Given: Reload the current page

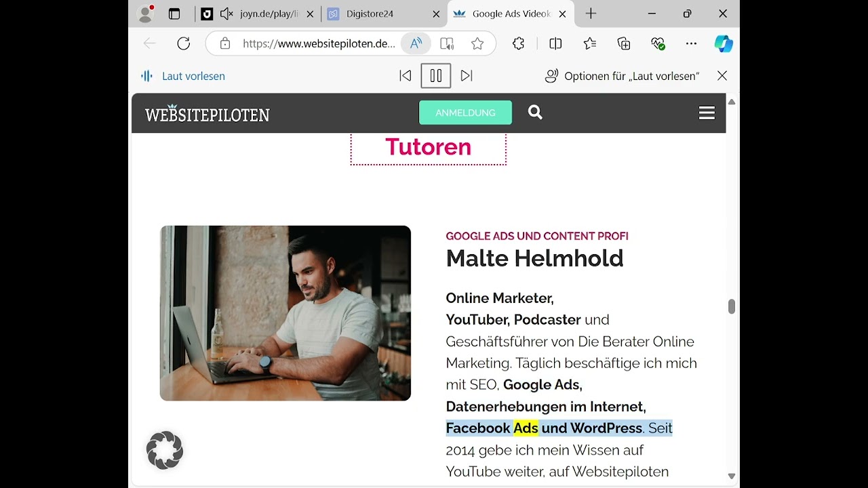Looking at the screenshot, I should (x=184, y=43).
